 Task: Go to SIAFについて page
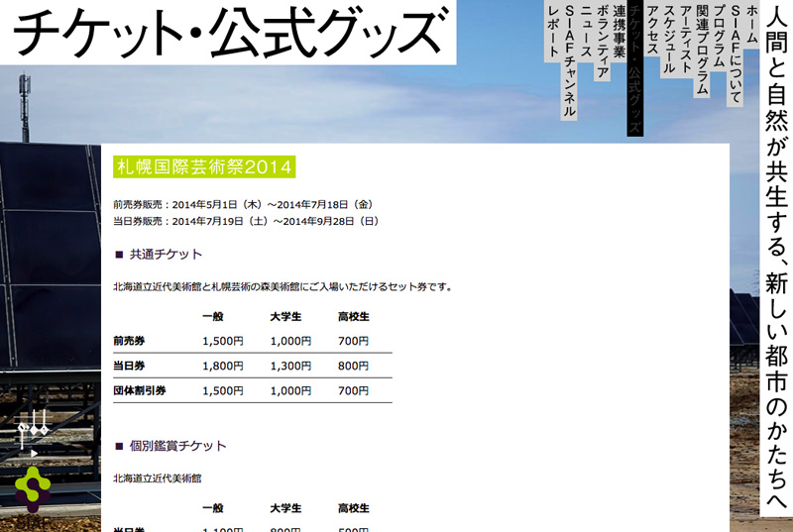coord(736,44)
